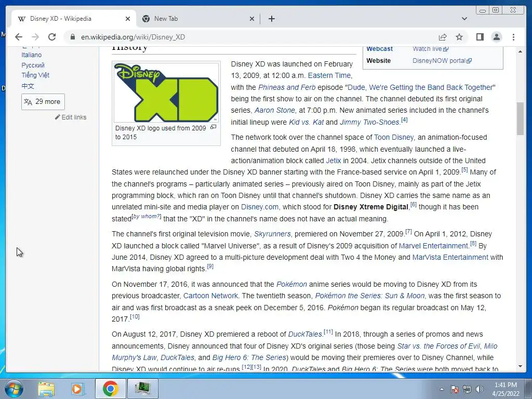Open volume speaker tray icon
This screenshot has width=532, height=399.
coord(480,389)
